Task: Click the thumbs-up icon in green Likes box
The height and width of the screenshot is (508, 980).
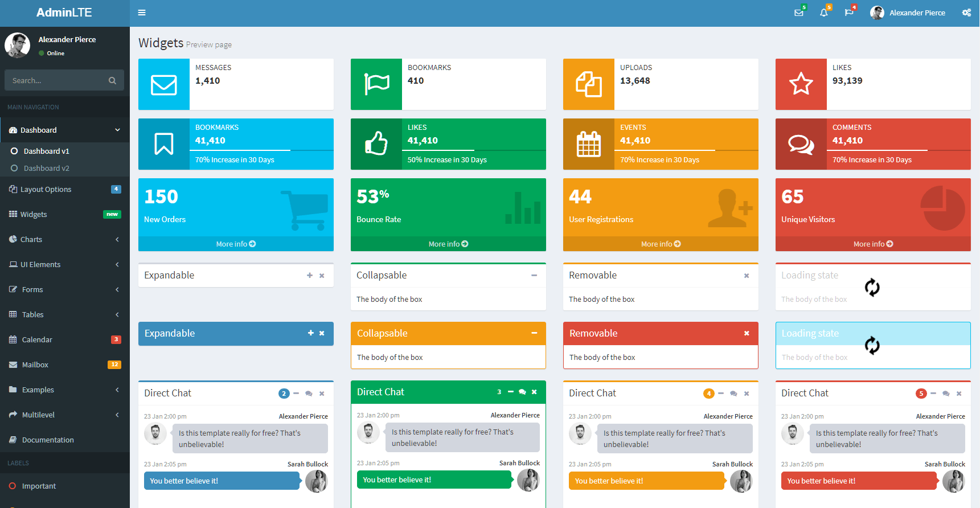Action: [376, 144]
